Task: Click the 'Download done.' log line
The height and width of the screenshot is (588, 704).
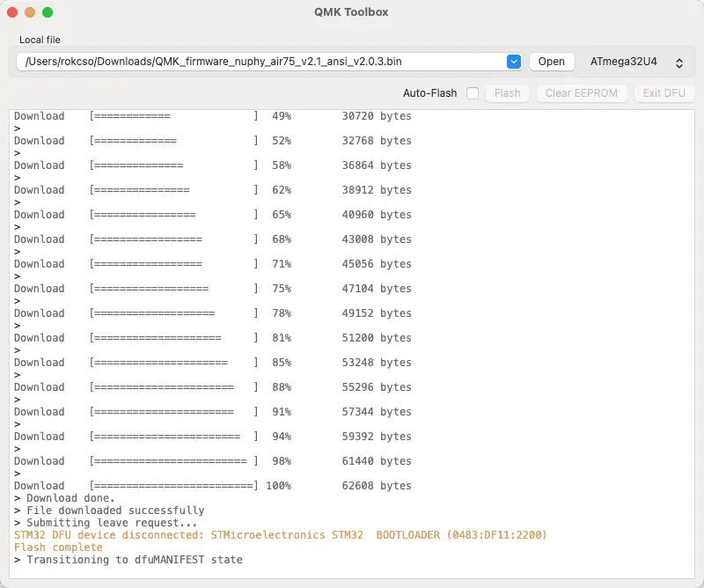Action: click(x=64, y=498)
